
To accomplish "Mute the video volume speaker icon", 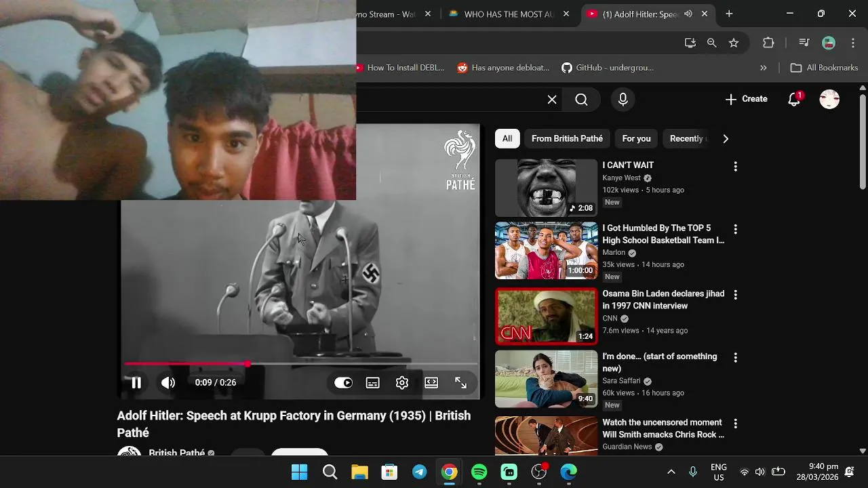I will [167, 383].
